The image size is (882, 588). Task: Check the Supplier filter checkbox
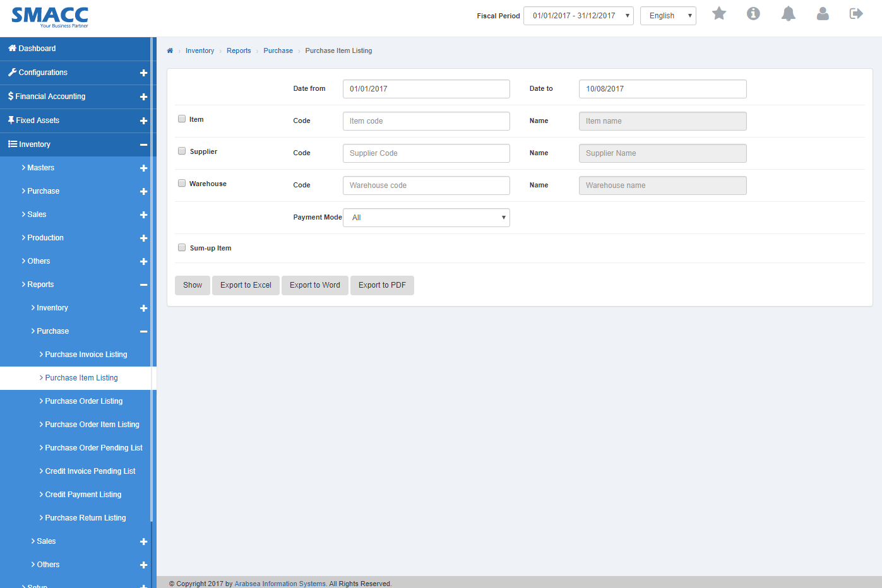click(x=182, y=150)
